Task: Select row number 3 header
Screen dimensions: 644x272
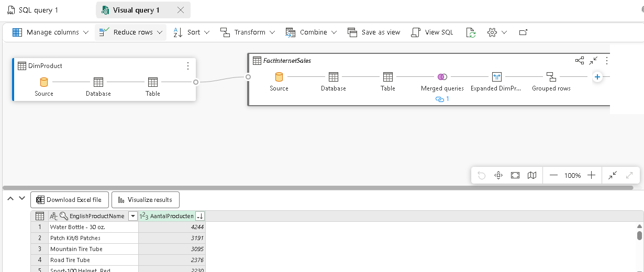Action: coord(39,249)
